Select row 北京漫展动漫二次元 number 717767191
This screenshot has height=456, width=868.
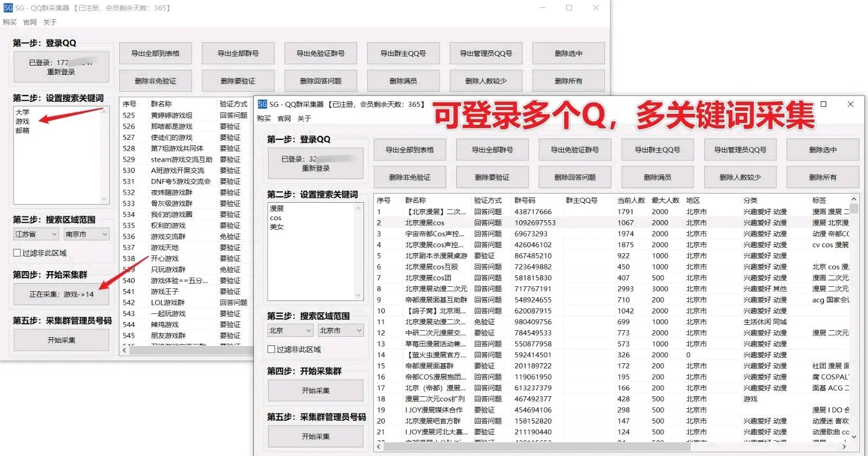coord(612,289)
